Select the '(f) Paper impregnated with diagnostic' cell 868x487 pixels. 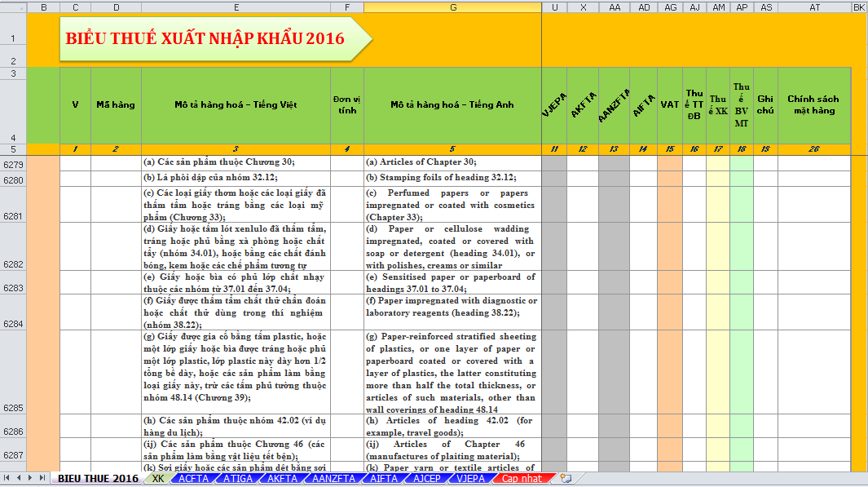pos(453,312)
